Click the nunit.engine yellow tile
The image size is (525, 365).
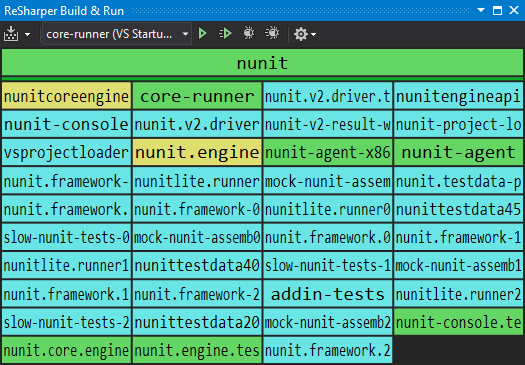tap(197, 152)
